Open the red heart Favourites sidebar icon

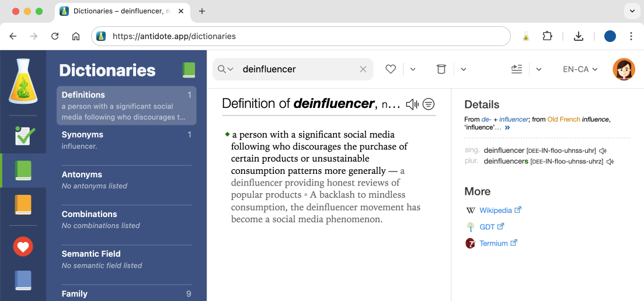tap(23, 247)
